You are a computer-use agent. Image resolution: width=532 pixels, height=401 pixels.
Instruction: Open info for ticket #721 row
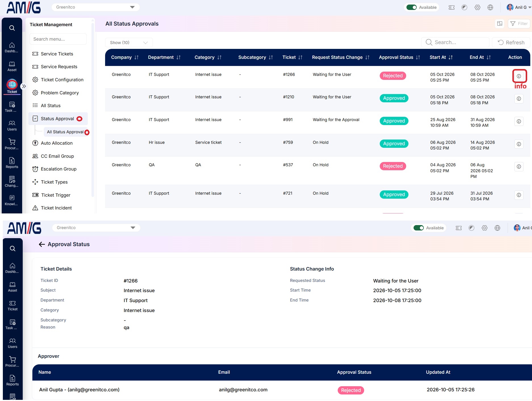(x=519, y=195)
